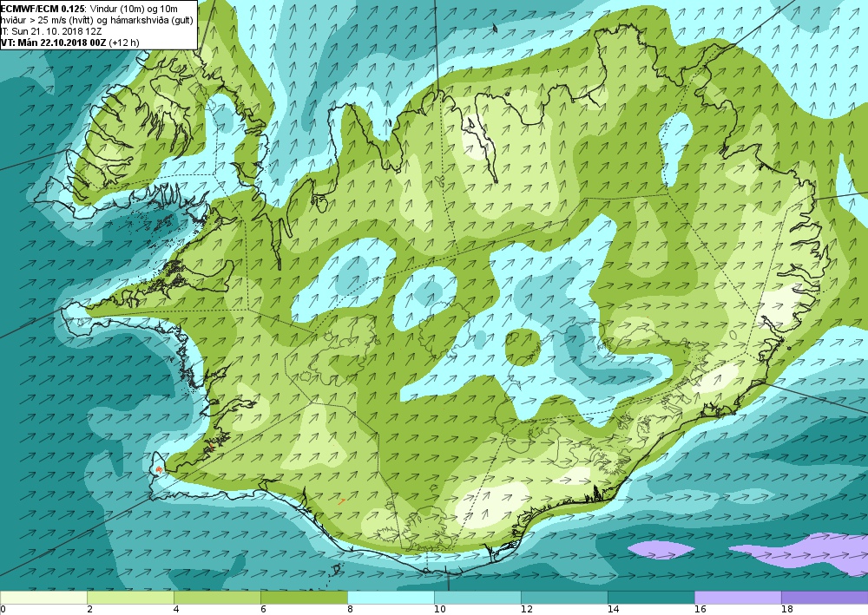This screenshot has width=868, height=615.
Task: Select the light green 2–4 m/s legend swatch
Action: coord(131,598)
